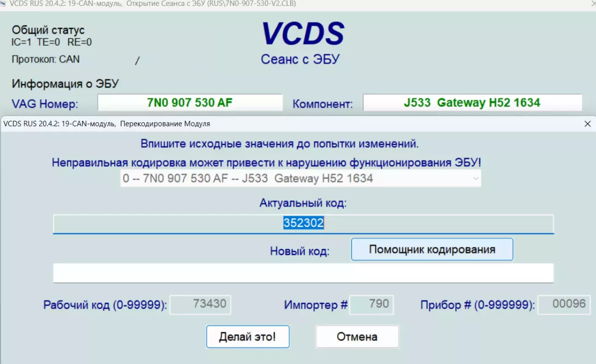Click the Актуальный код field showing 352302
Image resolution: width=596 pixels, height=364 pixels.
303,223
